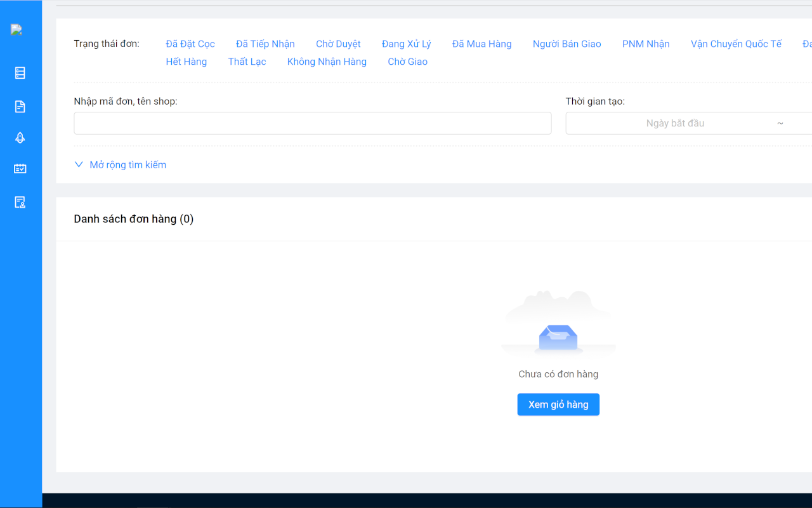
Task: Click the Nhập mã đơn, tên shop label
Action: [126, 101]
